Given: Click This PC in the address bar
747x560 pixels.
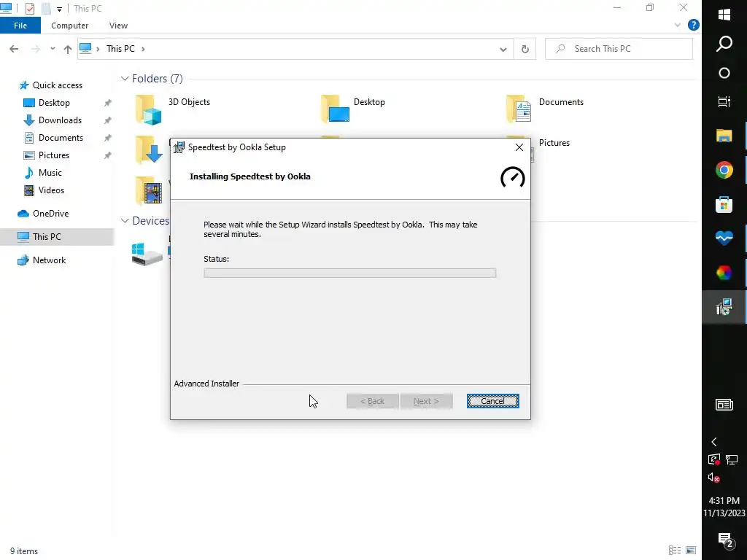Looking at the screenshot, I should click(120, 49).
